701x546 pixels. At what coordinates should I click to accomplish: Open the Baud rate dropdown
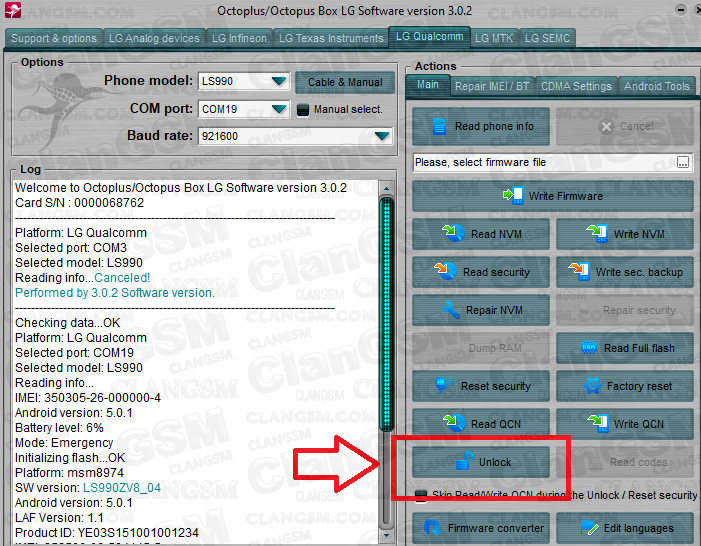[x=382, y=136]
